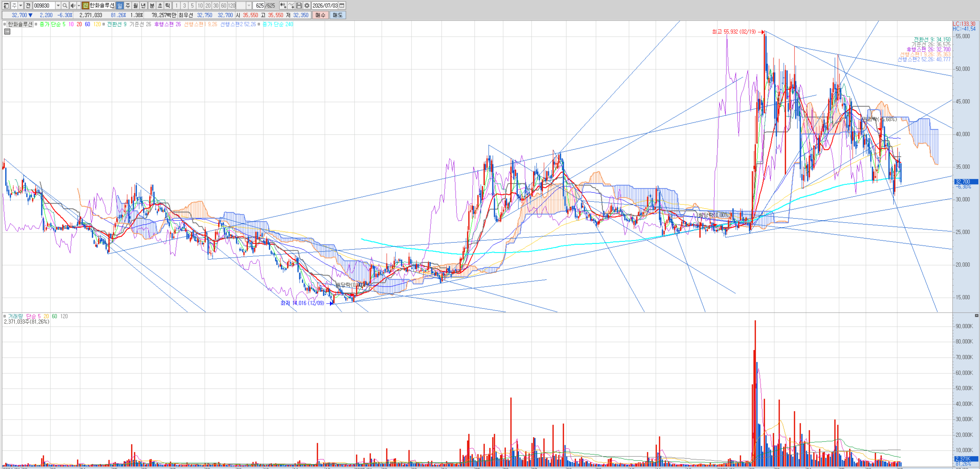The image size is (980, 469).
Task: Toggle square marker before 전환선 9 Ichimoku legend
Action: pos(103,24)
